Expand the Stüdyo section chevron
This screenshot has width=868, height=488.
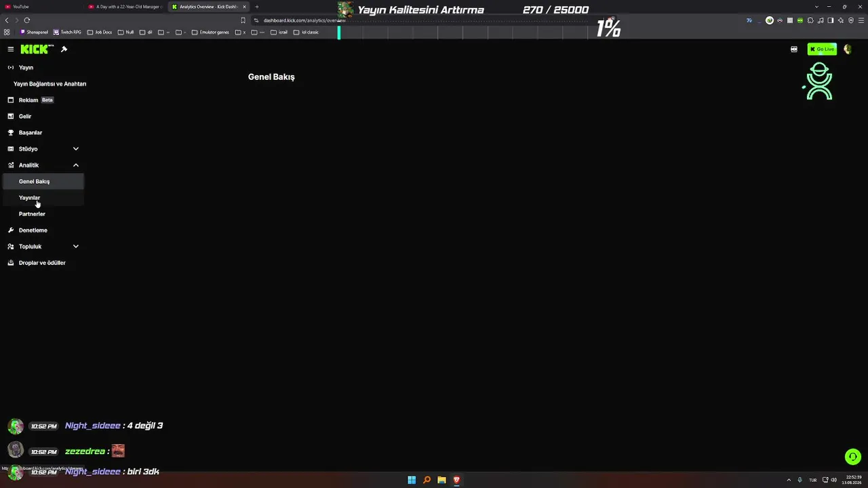coord(76,149)
